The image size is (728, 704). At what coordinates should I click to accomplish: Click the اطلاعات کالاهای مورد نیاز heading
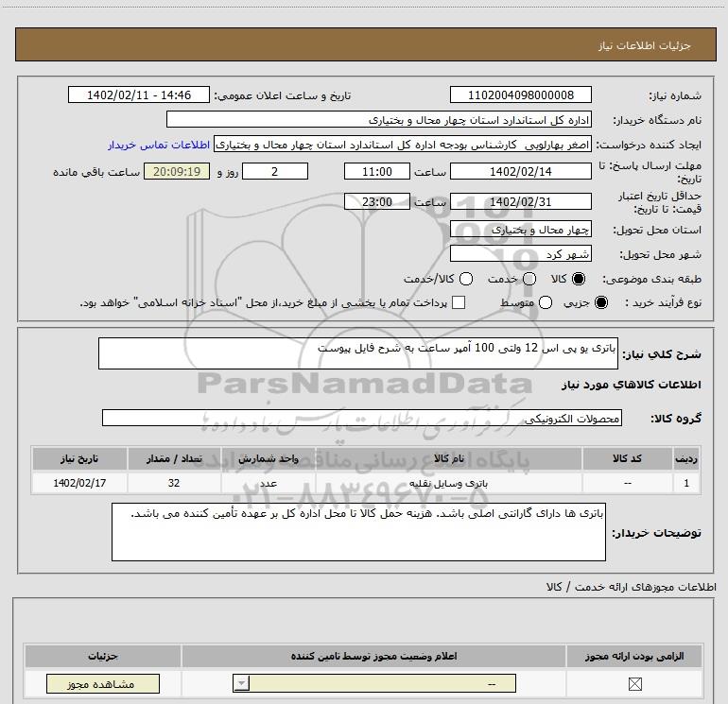click(631, 385)
